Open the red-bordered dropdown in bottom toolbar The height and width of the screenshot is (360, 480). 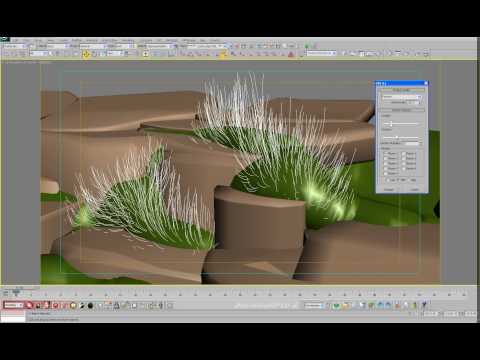pos(13,305)
